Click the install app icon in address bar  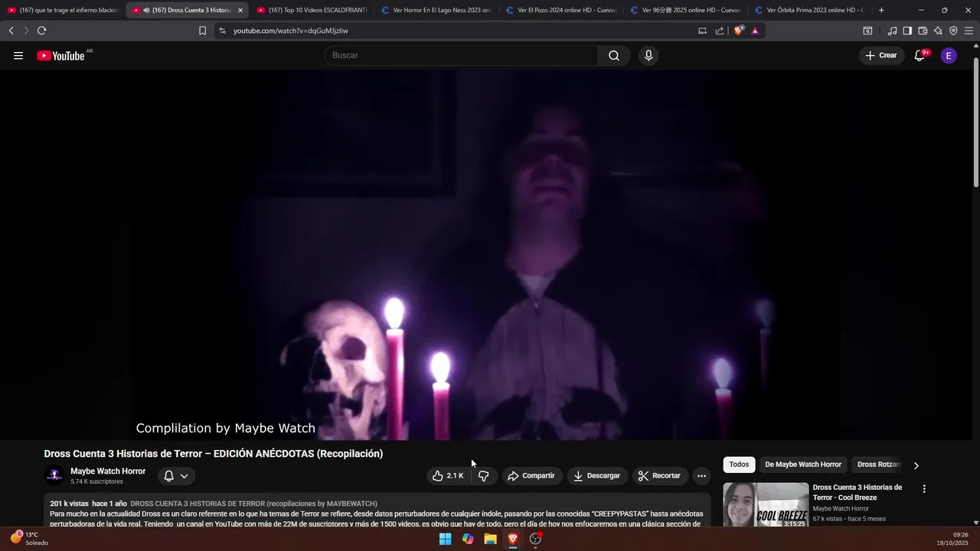point(702,31)
